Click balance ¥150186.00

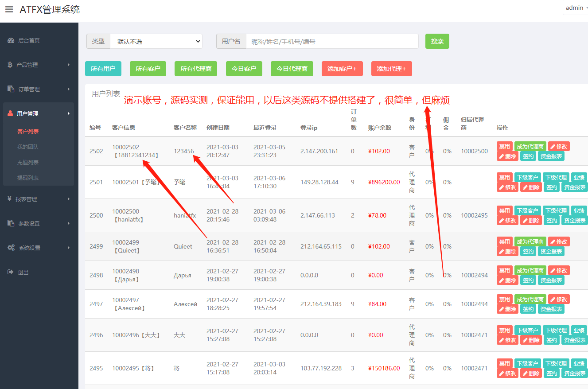[384, 368]
